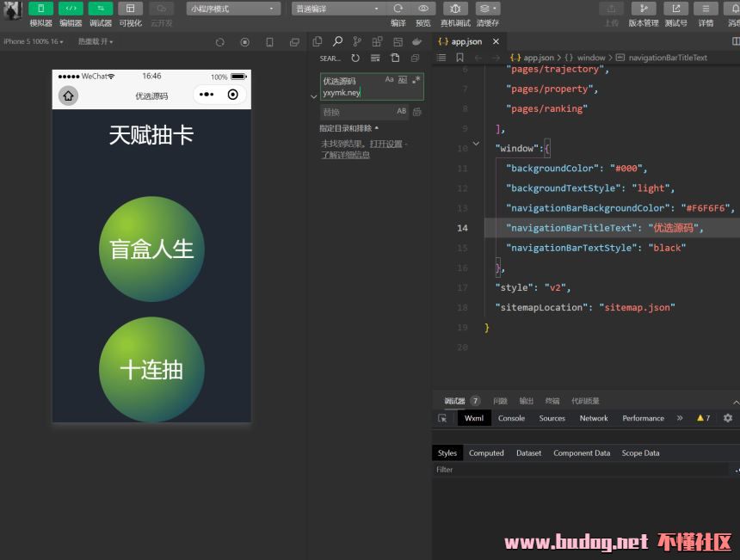Collapse the "window" code block fold arrow
This screenshot has width=740, height=560.
click(476, 144)
